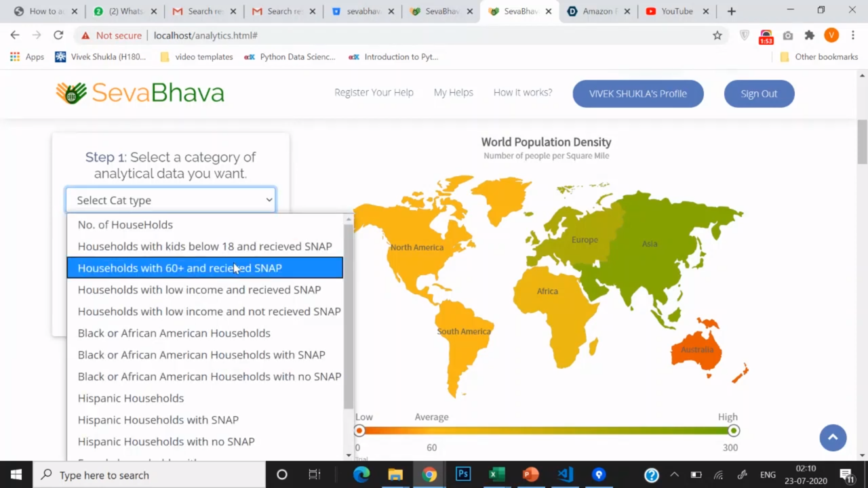Close the YouTube tab
Screen dimensions: 868x488
[706, 11]
